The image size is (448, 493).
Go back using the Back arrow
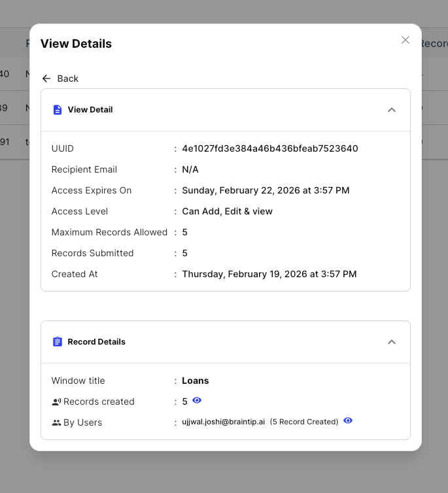coord(46,78)
